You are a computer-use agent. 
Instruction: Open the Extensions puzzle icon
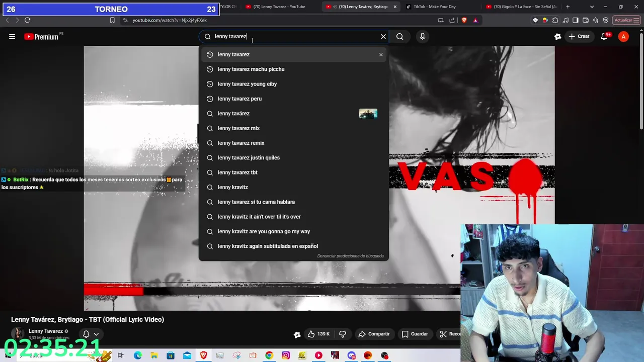point(555,20)
